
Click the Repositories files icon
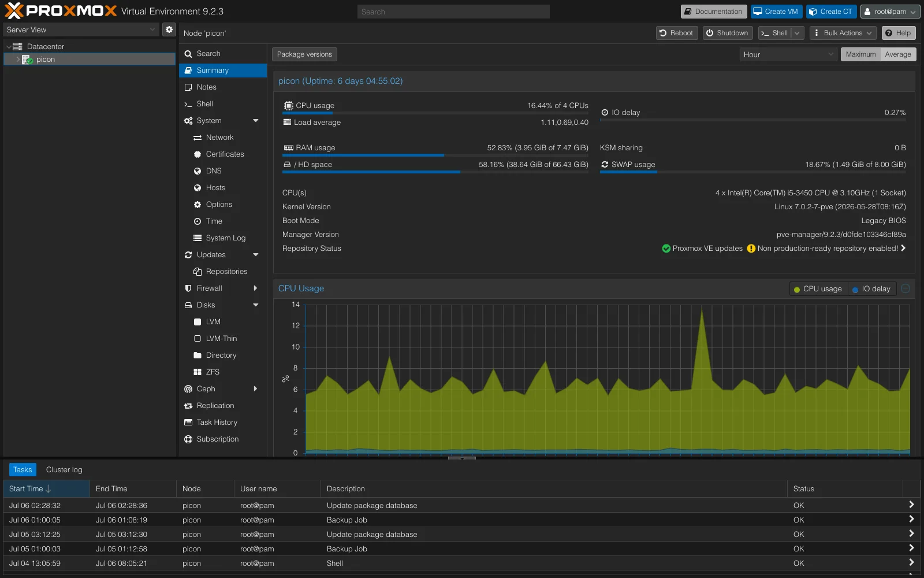(198, 272)
